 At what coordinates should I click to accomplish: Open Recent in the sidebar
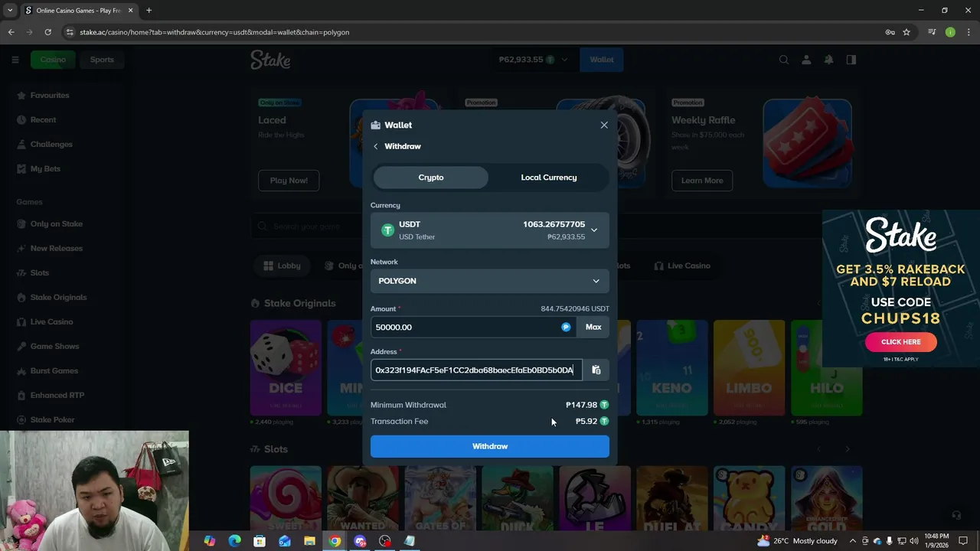pos(43,120)
